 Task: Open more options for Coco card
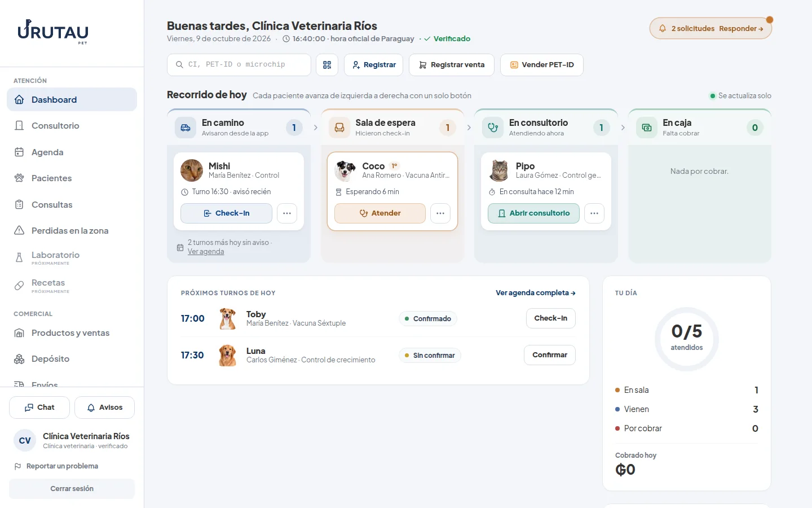coord(440,213)
